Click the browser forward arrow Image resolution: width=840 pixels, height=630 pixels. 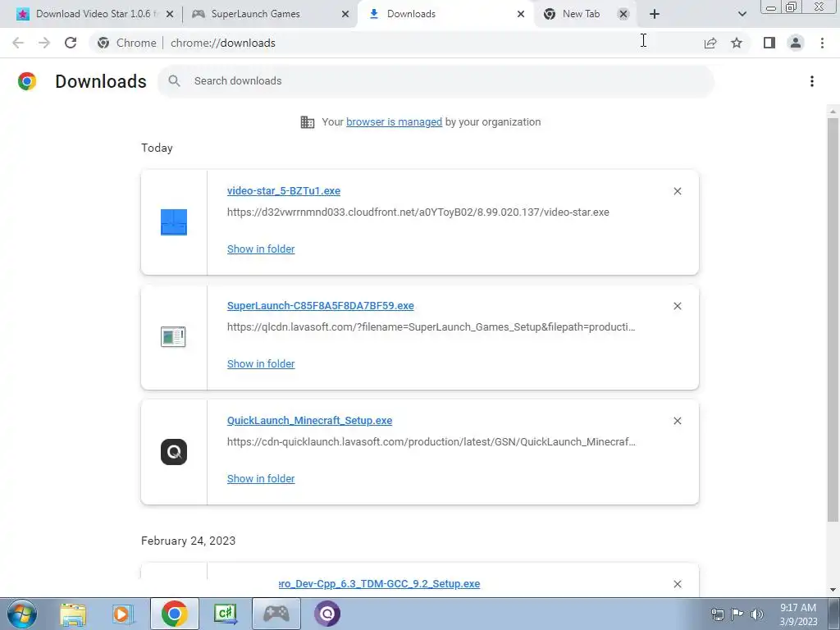pyautogui.click(x=44, y=43)
